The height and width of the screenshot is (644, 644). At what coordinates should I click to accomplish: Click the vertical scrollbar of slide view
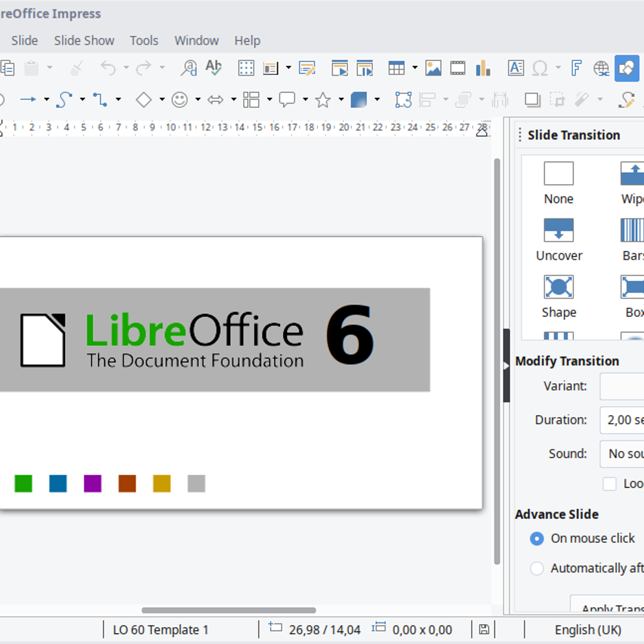[497, 361]
